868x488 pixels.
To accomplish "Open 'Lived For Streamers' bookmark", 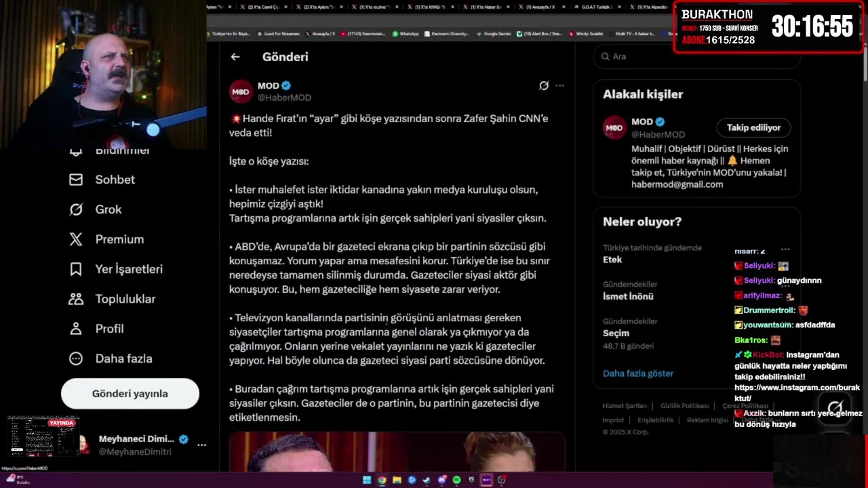I will (278, 34).
